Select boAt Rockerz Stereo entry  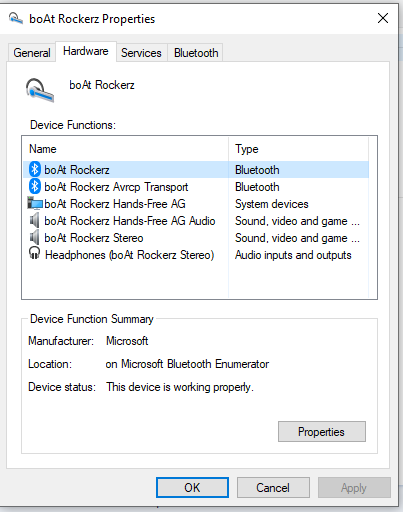94,238
